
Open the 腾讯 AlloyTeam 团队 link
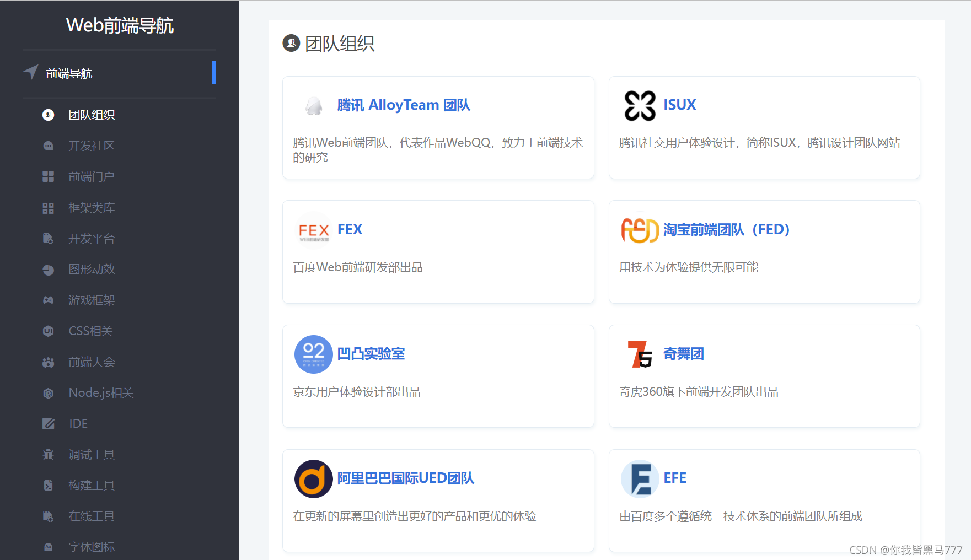click(x=404, y=105)
